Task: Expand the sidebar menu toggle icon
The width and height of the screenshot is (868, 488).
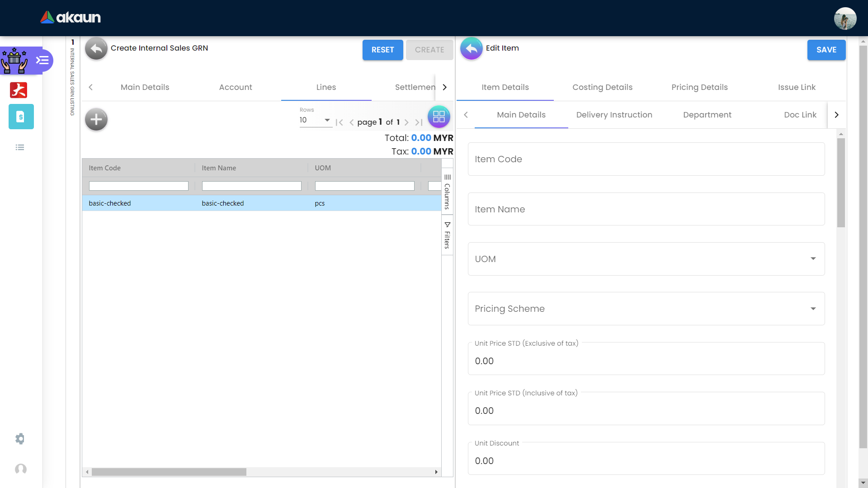Action: point(42,60)
